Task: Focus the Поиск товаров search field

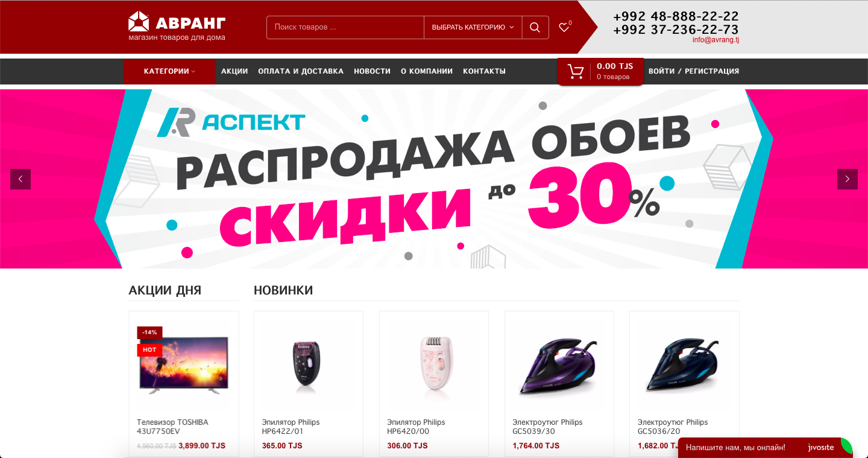Action: pos(345,27)
